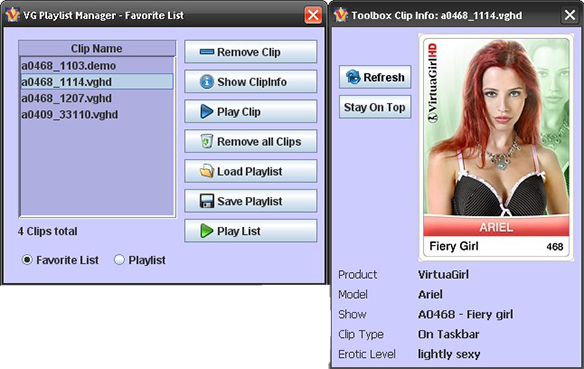This screenshot has width=584, height=369.
Task: Select clip a0468_1114.vghd in the list
Action: click(97, 82)
